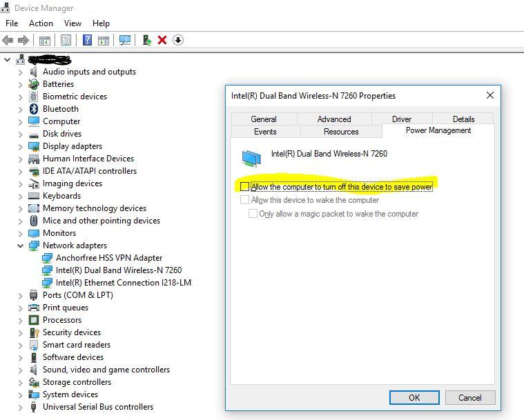The image size is (524, 420).
Task: Click the Audio inputs and outputs speaker icon
Action: coord(33,72)
